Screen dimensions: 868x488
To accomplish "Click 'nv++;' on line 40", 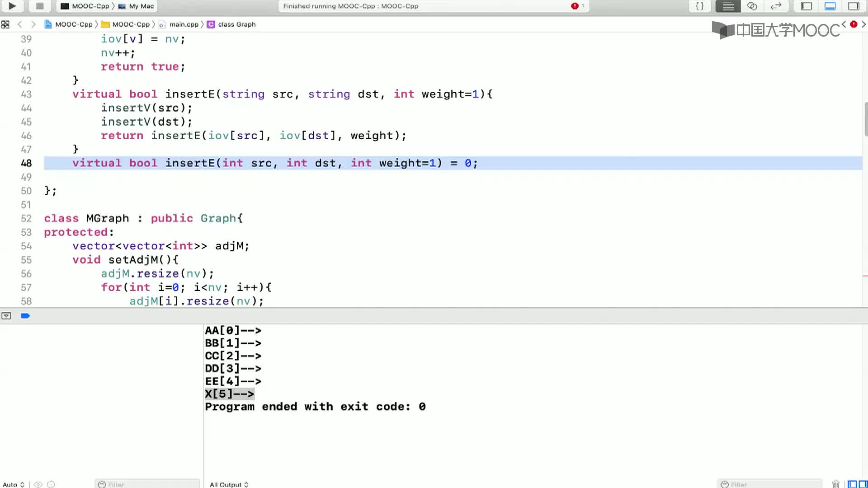I will [118, 53].
